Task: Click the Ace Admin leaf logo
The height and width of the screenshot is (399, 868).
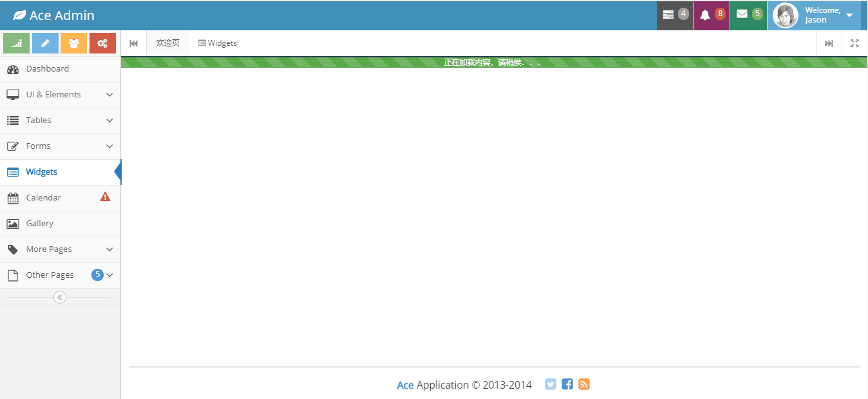Action: [19, 15]
